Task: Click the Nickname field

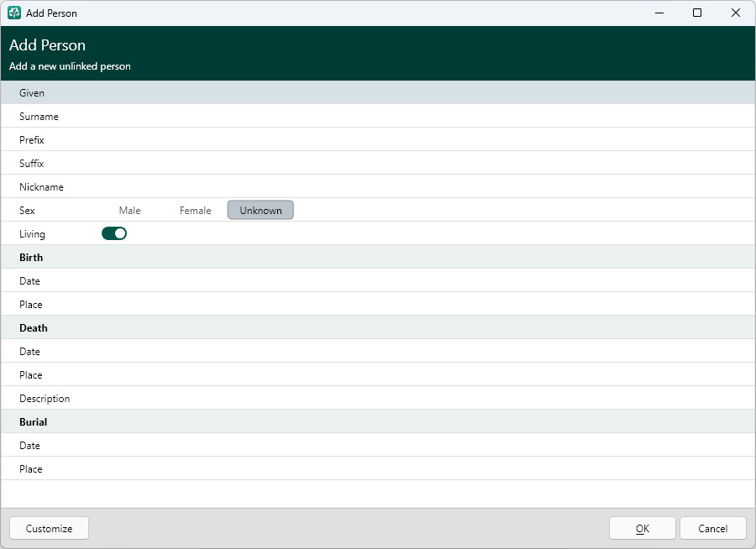Action: tap(378, 187)
